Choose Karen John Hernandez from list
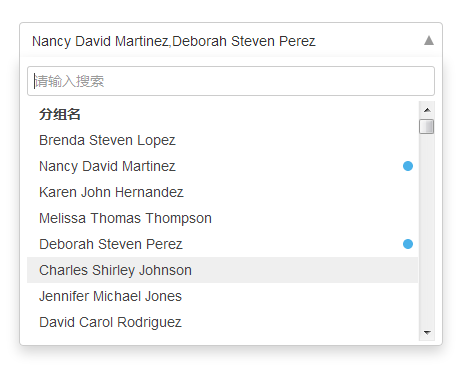Image resolution: width=464 pixels, height=369 pixels. [x=222, y=192]
